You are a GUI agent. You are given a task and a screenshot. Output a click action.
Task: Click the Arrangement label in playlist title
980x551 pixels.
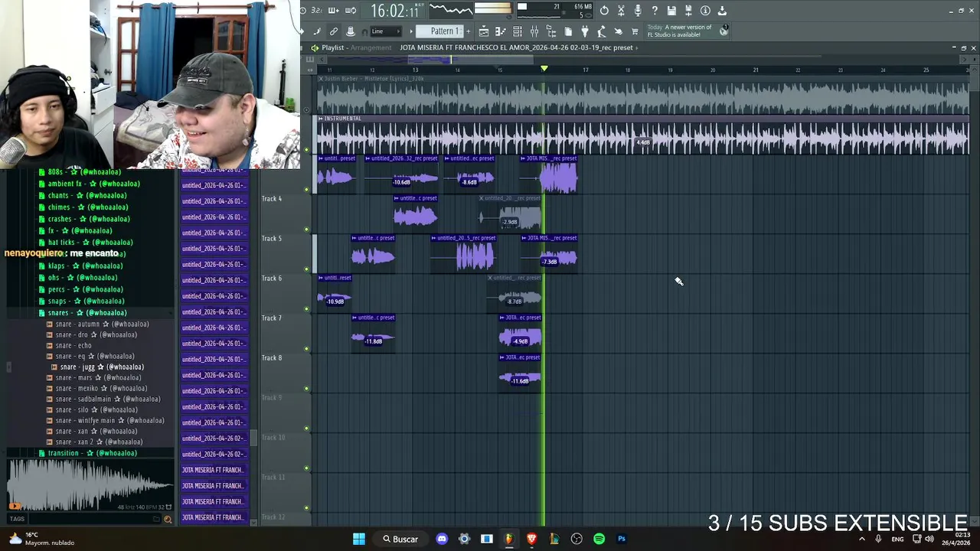tap(371, 47)
